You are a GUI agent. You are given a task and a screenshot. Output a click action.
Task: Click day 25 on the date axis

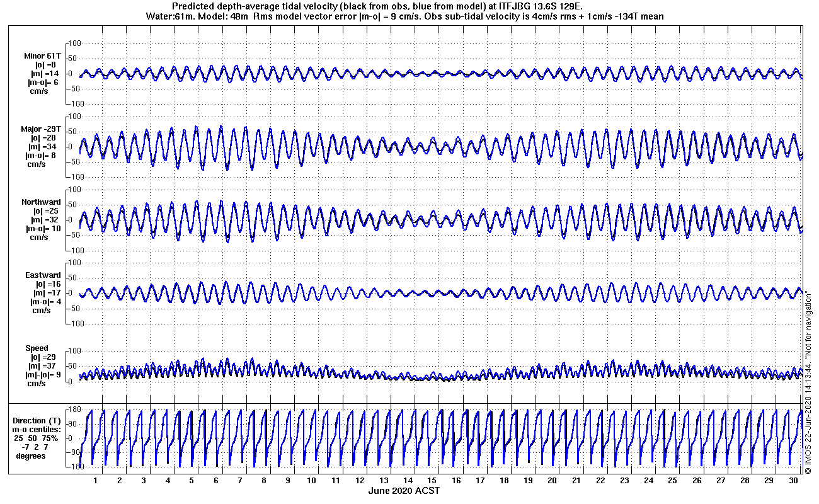pyautogui.click(x=673, y=481)
